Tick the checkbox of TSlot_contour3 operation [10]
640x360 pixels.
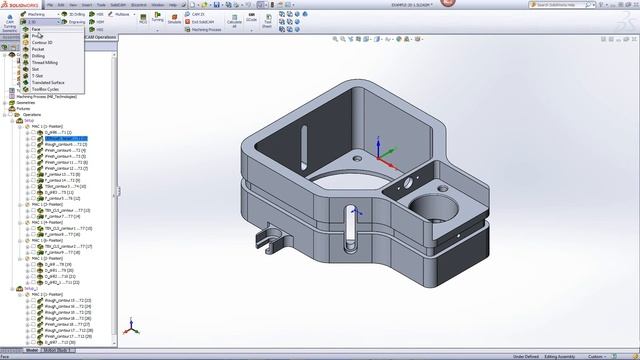tap(33, 187)
